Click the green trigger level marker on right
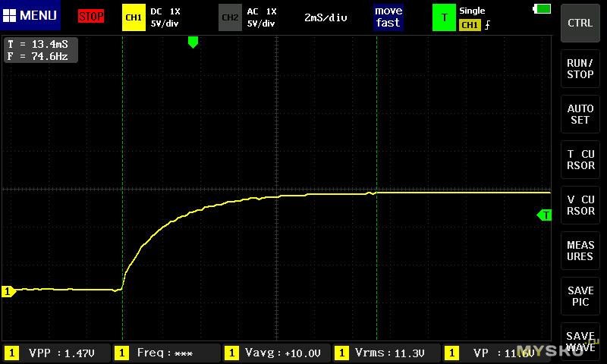Image resolution: width=607 pixels, height=364 pixels. 544,215
